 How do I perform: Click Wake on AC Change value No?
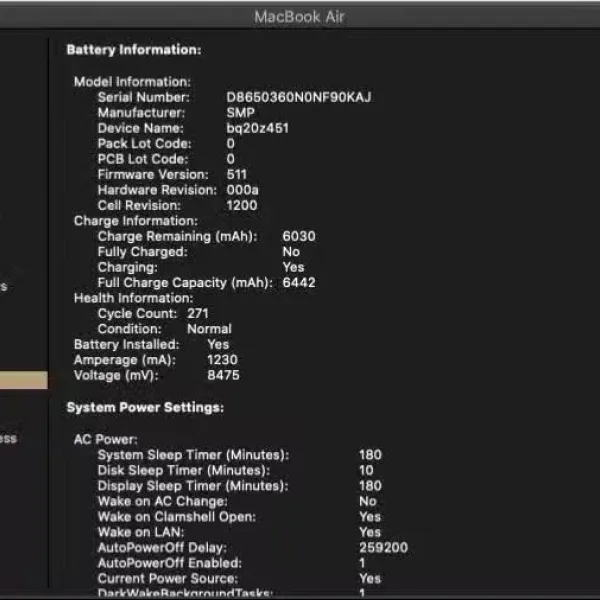(367, 501)
